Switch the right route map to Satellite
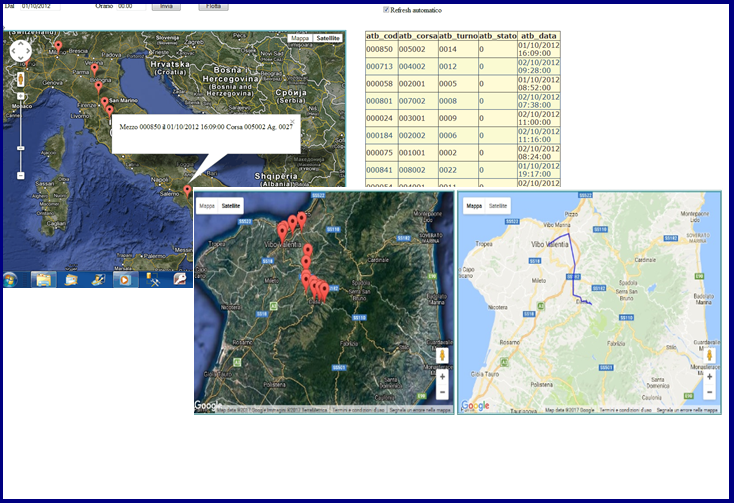The width and height of the screenshot is (735, 503). (x=498, y=206)
